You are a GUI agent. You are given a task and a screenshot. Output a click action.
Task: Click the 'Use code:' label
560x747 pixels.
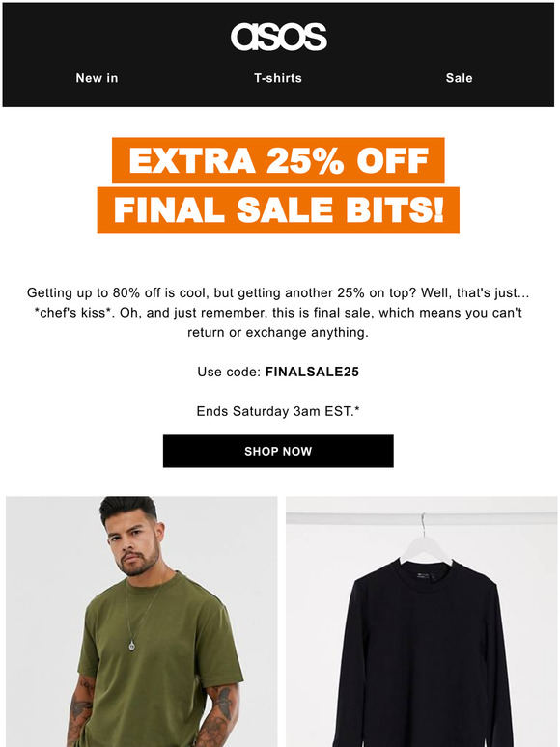(229, 372)
